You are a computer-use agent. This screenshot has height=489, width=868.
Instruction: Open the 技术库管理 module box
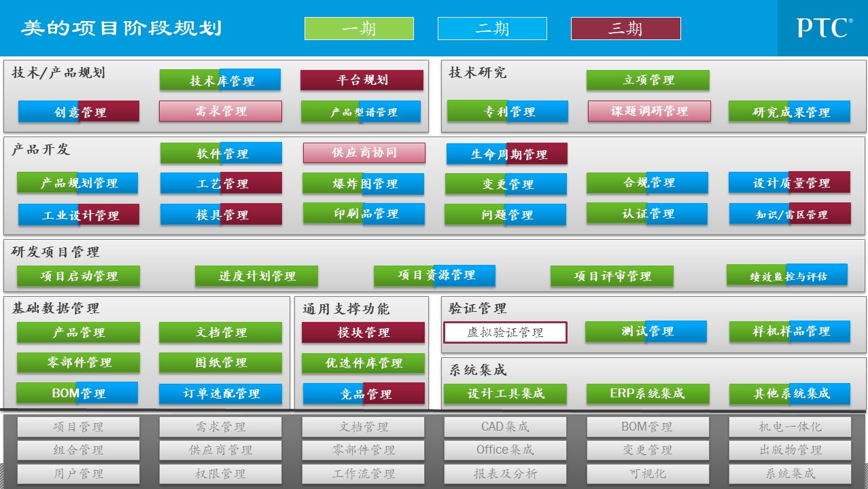pos(220,80)
